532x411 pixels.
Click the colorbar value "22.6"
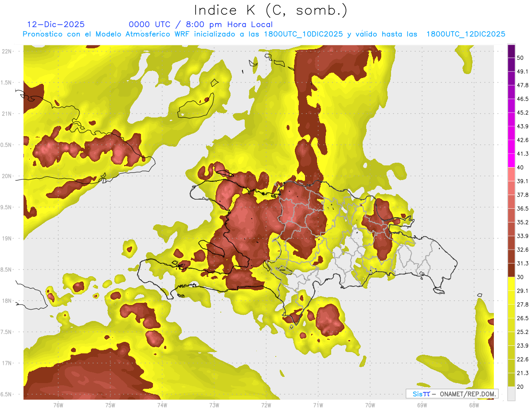click(523, 359)
